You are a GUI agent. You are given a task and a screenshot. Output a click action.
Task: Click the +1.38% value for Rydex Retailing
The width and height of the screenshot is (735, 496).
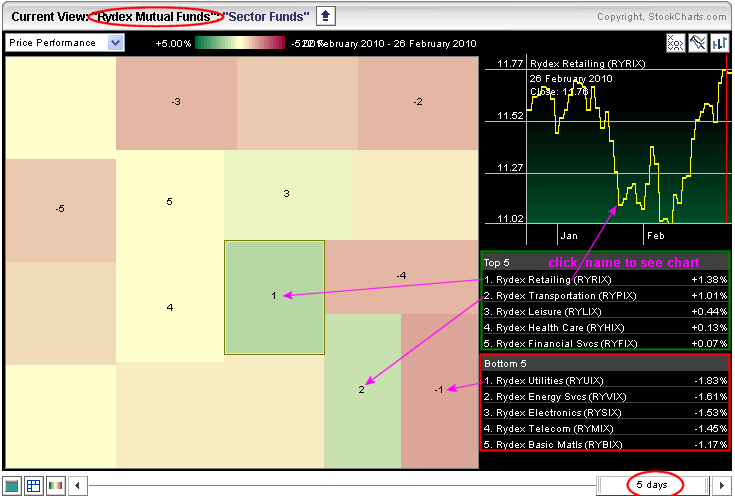pos(709,280)
